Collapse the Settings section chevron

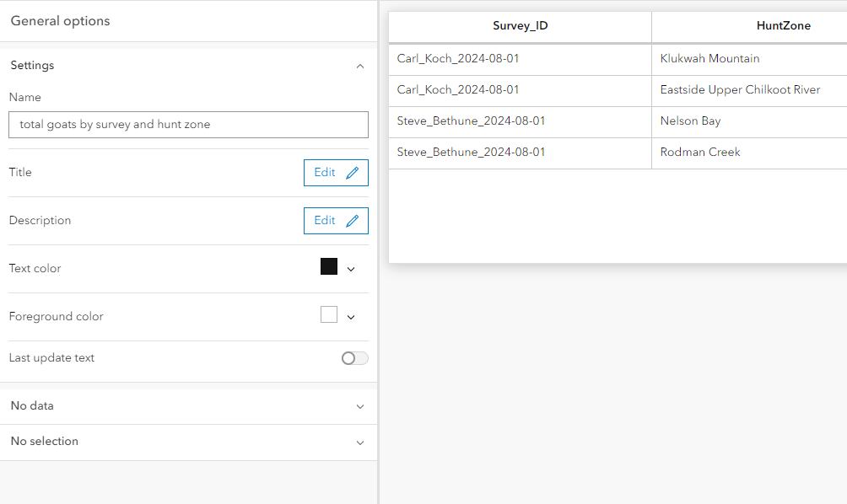coord(360,66)
